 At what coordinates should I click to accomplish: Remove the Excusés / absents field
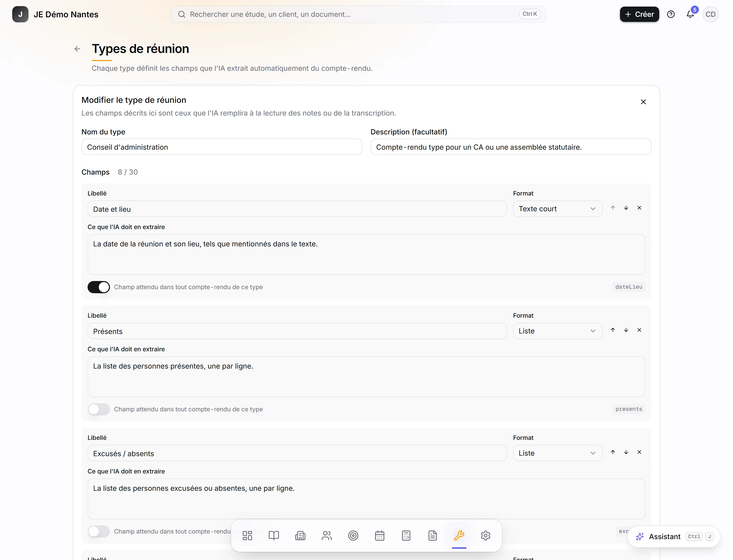639,452
